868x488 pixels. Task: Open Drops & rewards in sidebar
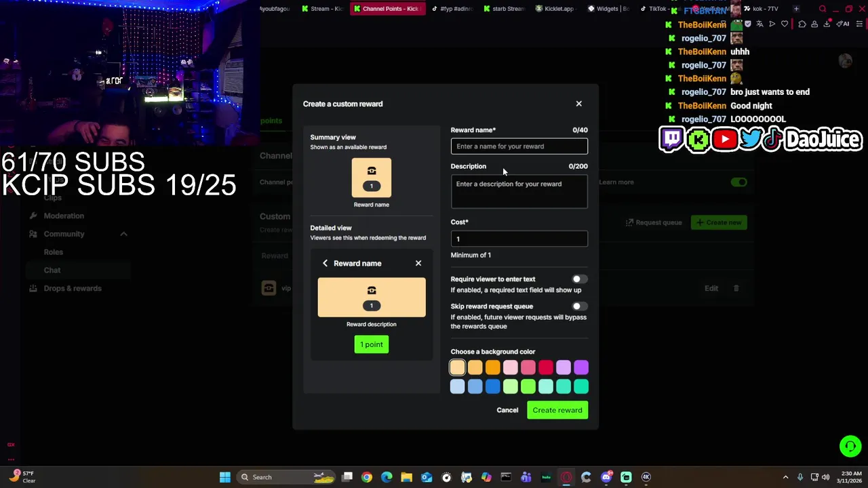pyautogui.click(x=73, y=288)
